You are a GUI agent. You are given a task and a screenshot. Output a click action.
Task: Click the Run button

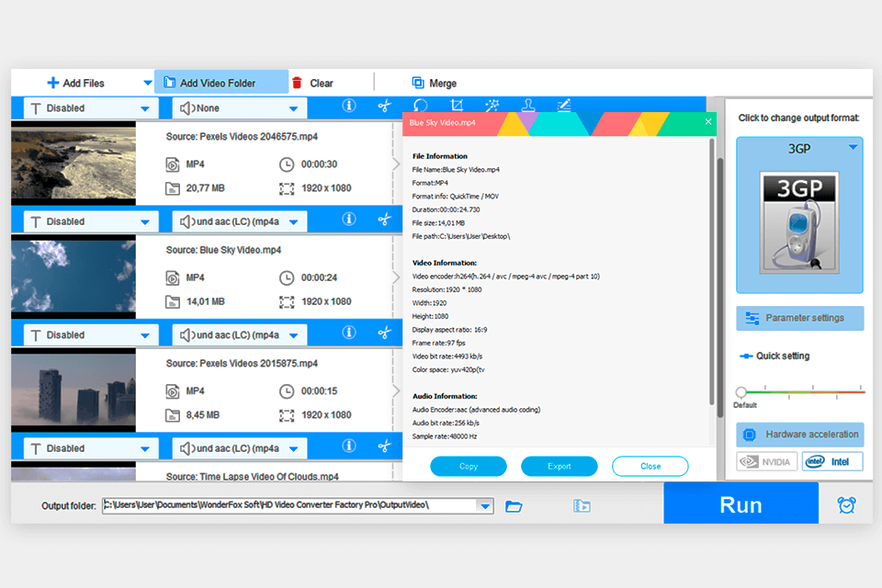(741, 503)
